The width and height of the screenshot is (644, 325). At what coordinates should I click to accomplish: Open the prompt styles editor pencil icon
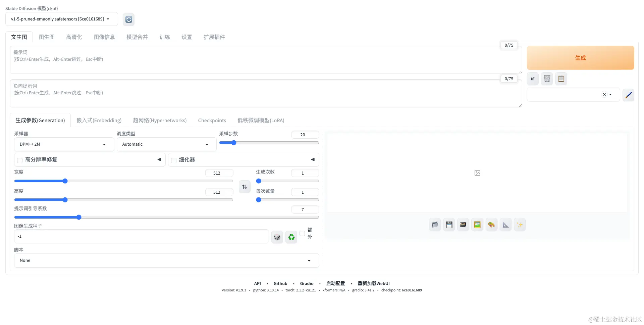pyautogui.click(x=628, y=95)
